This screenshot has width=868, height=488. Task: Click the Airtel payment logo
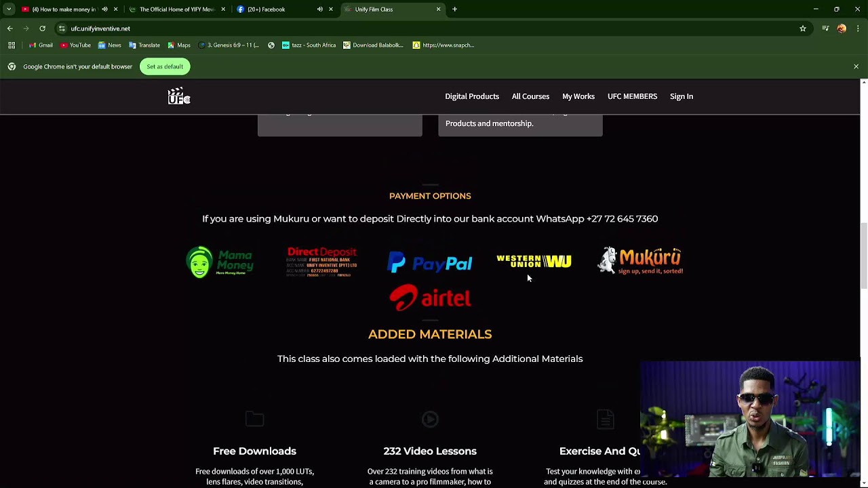tap(430, 298)
